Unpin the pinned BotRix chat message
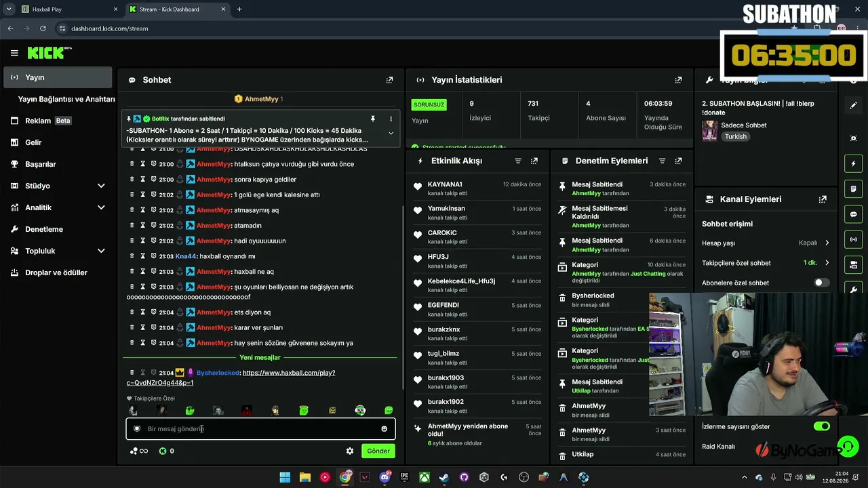The width and height of the screenshot is (868, 488). point(372,119)
